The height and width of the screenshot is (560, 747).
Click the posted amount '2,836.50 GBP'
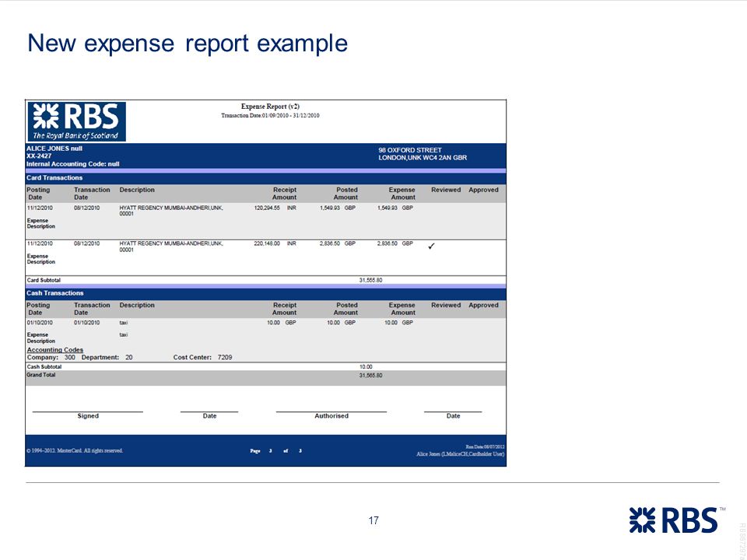coord(338,243)
